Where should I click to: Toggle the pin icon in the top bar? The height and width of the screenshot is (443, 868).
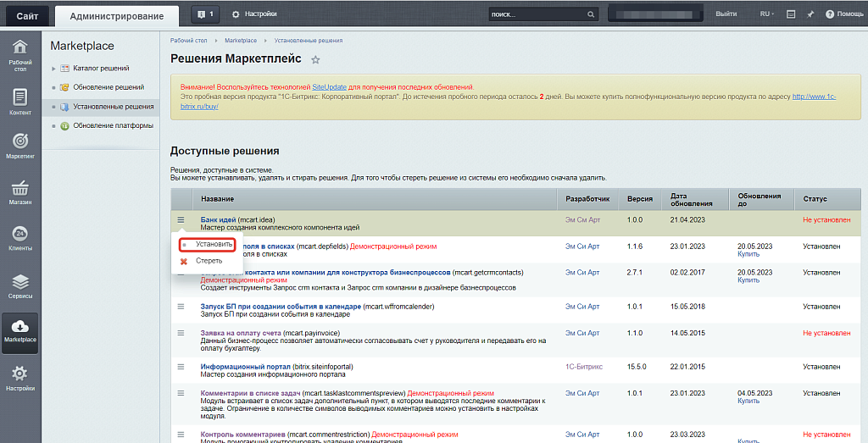[x=810, y=14]
